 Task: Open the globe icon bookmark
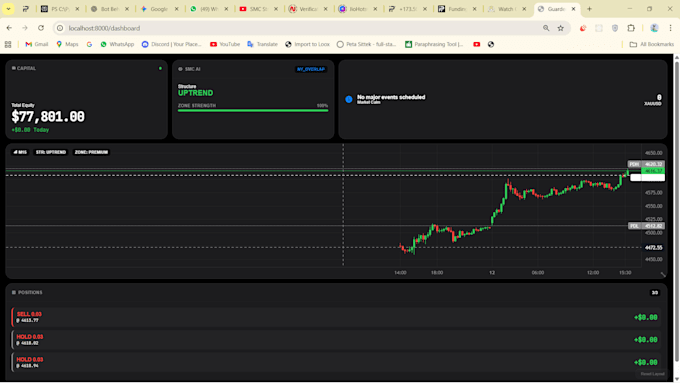pos(491,44)
